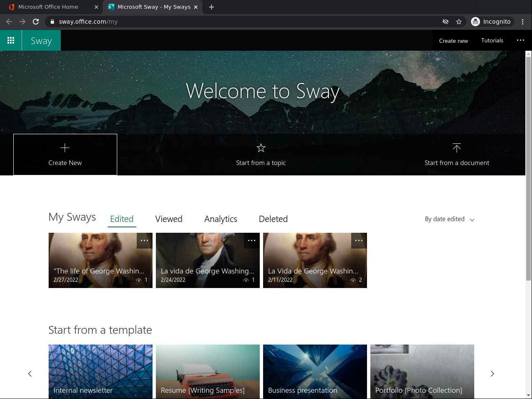Switch to the Deleted tab
The image size is (532, 399).
point(273,219)
